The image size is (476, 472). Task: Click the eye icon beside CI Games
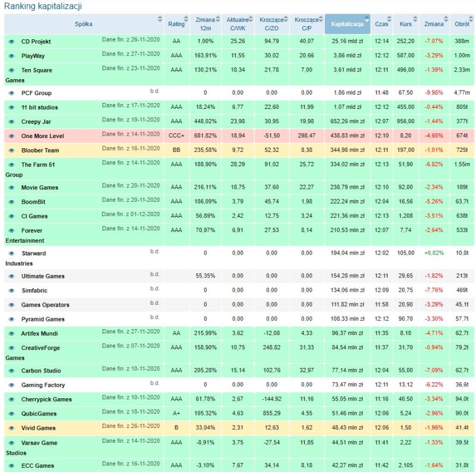(11, 216)
